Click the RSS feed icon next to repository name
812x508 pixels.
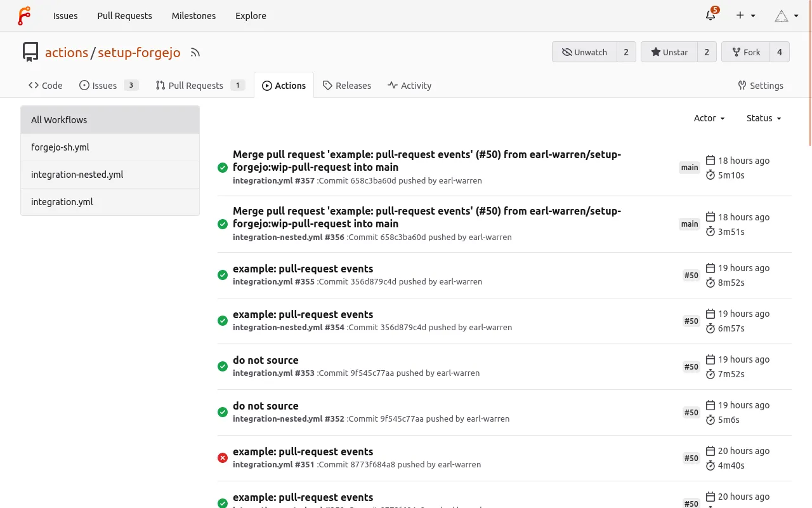[x=195, y=53]
